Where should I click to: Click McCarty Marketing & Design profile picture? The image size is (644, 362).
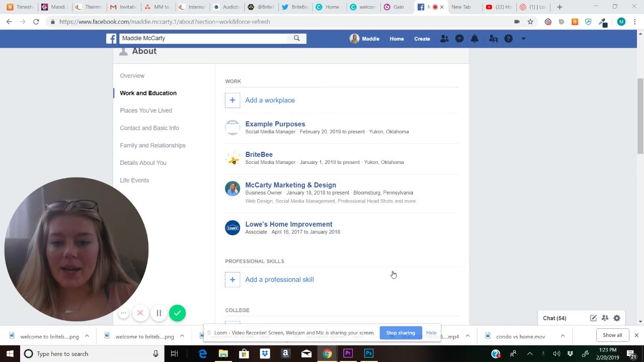click(x=232, y=189)
